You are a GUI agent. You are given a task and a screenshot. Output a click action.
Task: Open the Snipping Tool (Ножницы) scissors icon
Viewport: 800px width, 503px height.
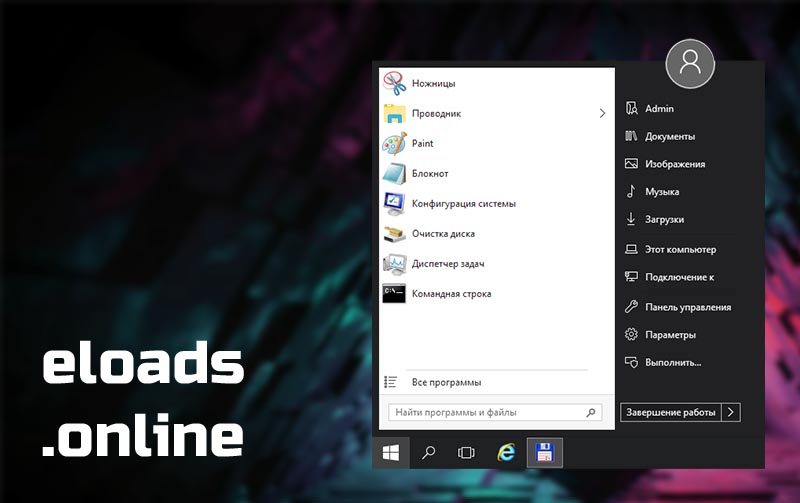(x=394, y=84)
